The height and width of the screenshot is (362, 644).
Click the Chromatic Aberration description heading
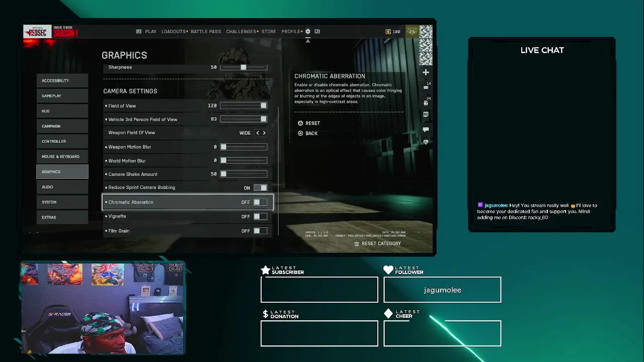(330, 76)
